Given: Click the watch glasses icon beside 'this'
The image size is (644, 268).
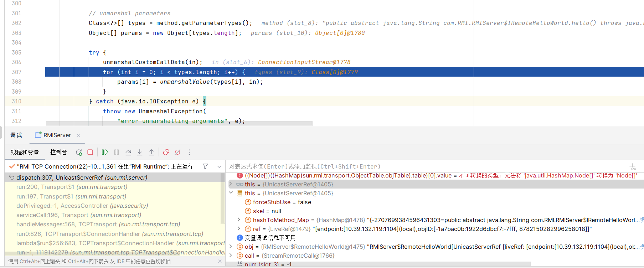Looking at the screenshot, I should [240, 184].
